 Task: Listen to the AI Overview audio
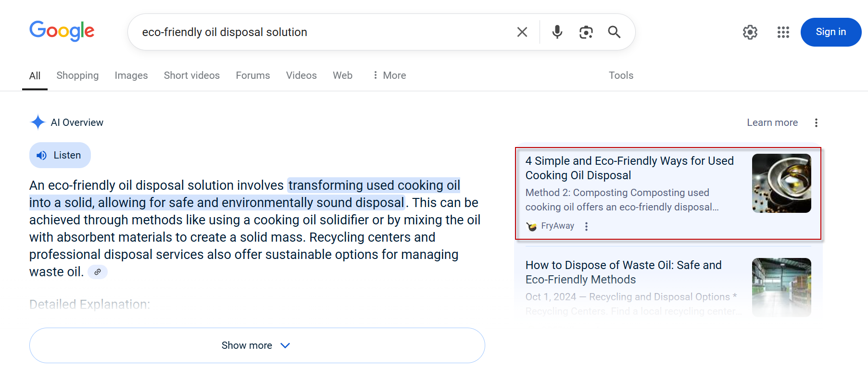pos(60,155)
